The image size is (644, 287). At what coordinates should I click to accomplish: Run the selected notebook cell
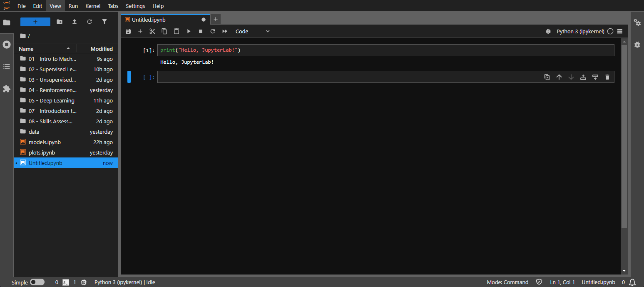pos(189,31)
